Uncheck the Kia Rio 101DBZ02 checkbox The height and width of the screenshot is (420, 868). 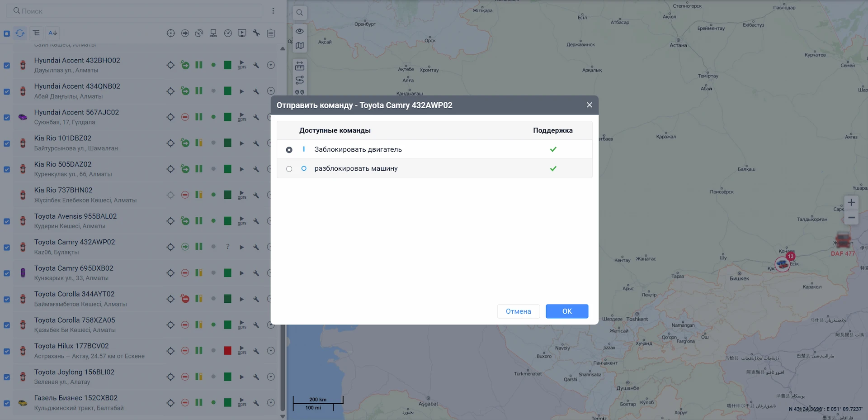pos(7,143)
